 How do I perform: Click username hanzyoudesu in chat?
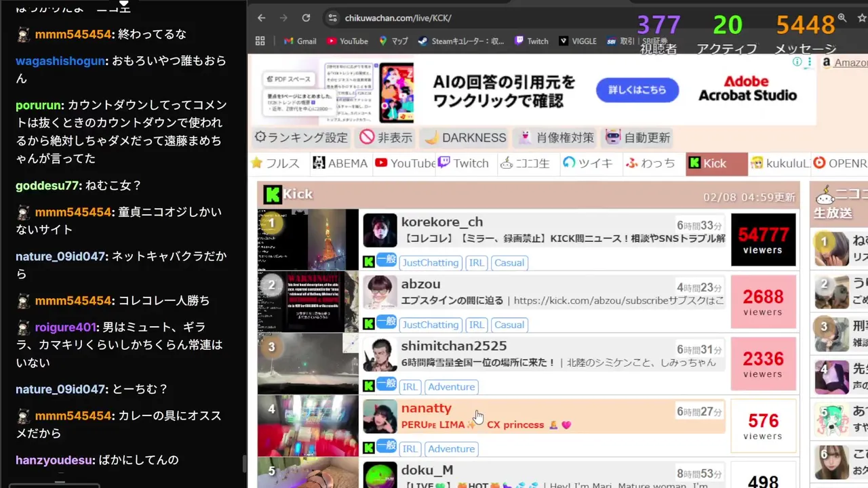pyautogui.click(x=54, y=460)
